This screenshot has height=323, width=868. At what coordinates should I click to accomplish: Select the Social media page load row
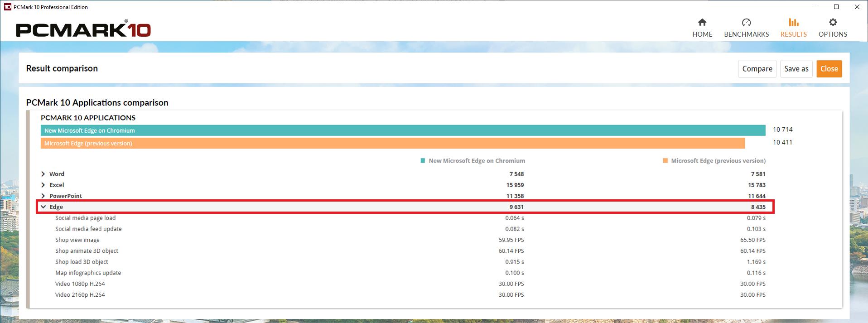click(x=85, y=218)
